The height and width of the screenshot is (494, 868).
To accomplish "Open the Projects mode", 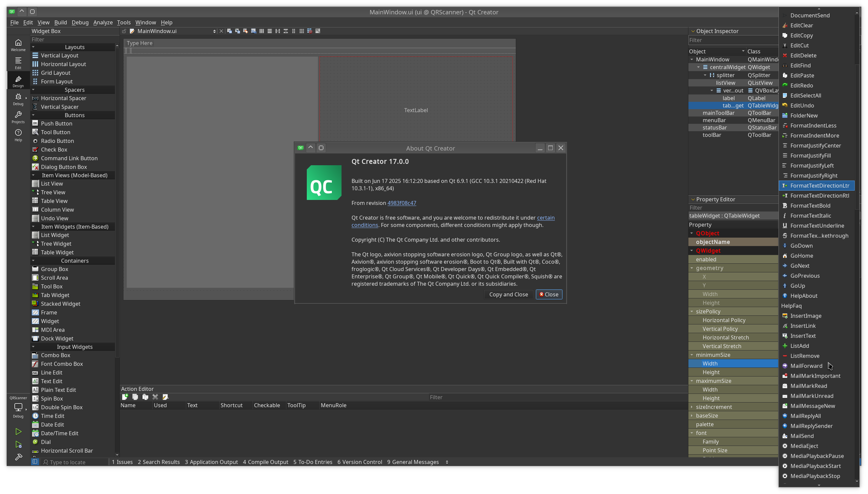I will (x=18, y=117).
